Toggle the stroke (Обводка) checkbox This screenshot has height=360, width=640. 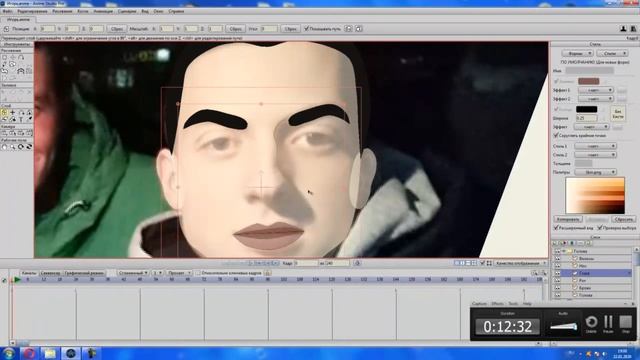pyautogui.click(x=556, y=109)
